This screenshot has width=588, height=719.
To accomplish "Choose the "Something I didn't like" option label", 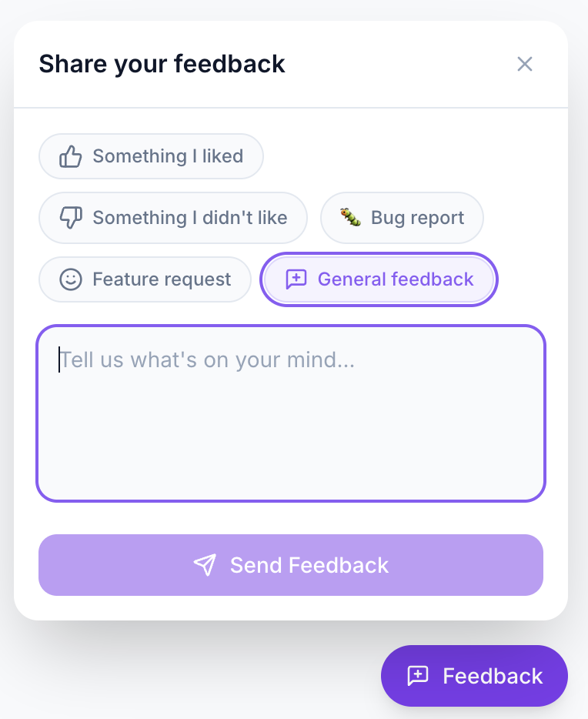I will 190,218.
